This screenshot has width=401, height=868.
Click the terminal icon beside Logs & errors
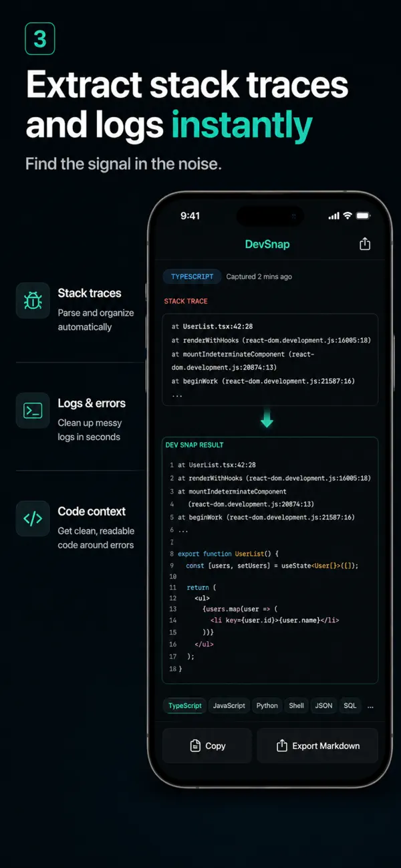pos(33,410)
